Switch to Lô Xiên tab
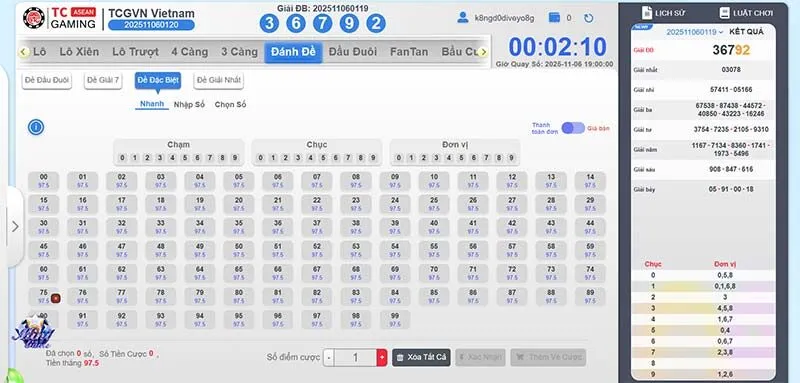The image size is (800, 383). click(79, 52)
